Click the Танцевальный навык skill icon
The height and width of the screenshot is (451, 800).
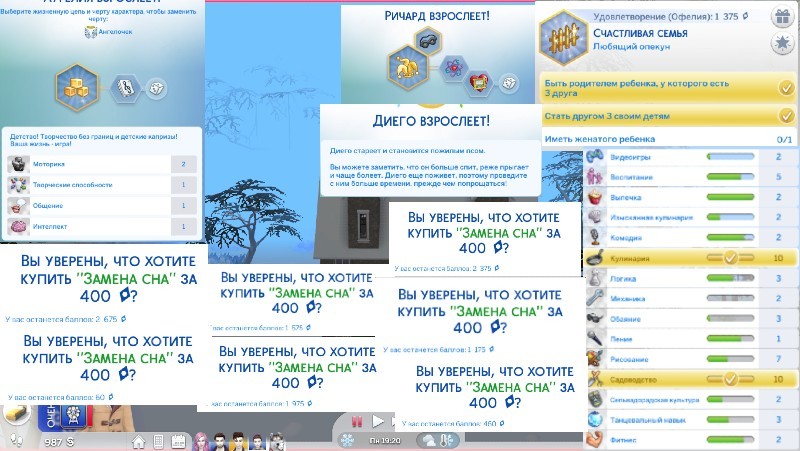coord(594,419)
